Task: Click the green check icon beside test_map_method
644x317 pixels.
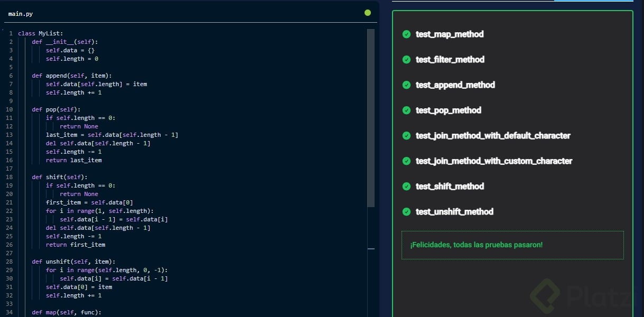Action: click(x=406, y=34)
